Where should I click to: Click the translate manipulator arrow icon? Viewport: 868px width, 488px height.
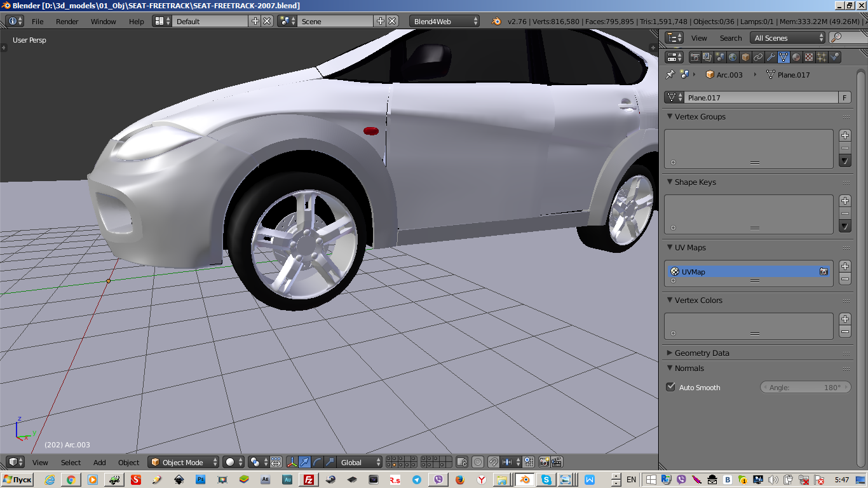coord(304,462)
